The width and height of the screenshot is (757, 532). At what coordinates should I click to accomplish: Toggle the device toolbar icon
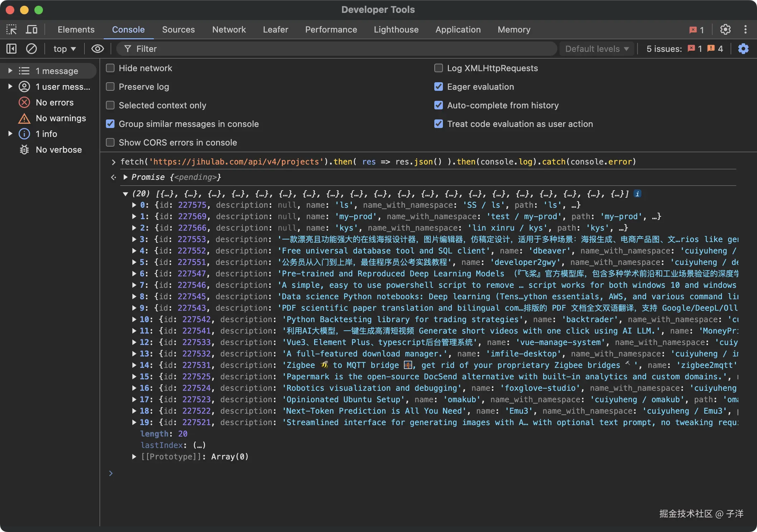(31, 29)
